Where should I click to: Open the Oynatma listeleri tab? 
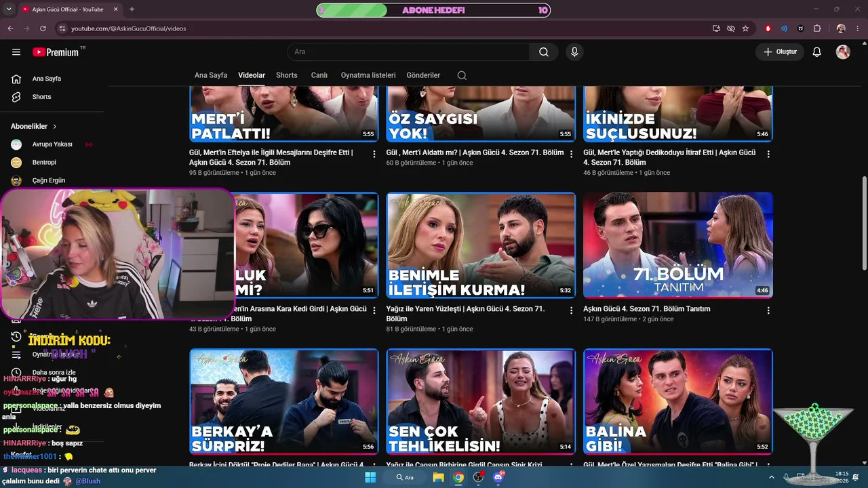[x=368, y=75]
